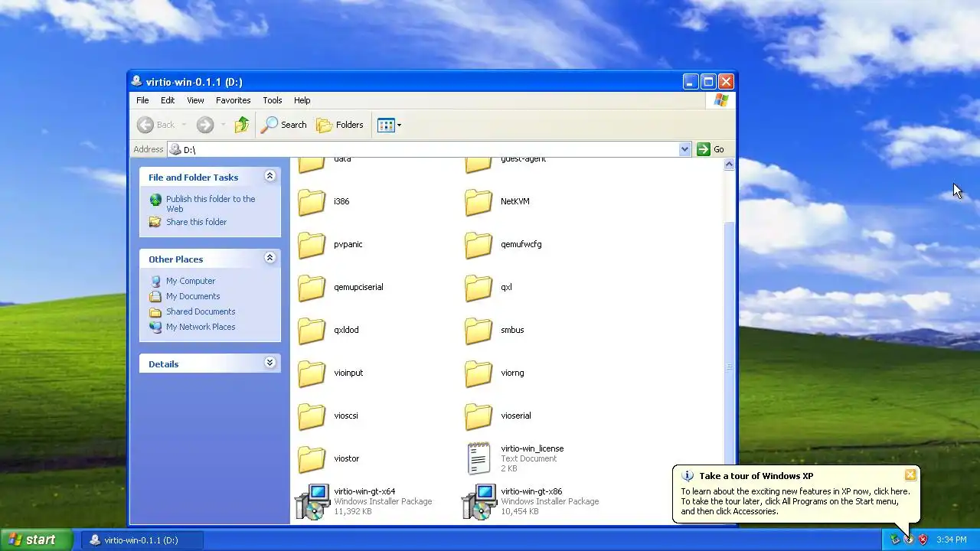Screen dimensions: 980x551
Task: Click Publish this folder to the Web
Action: coord(211,204)
